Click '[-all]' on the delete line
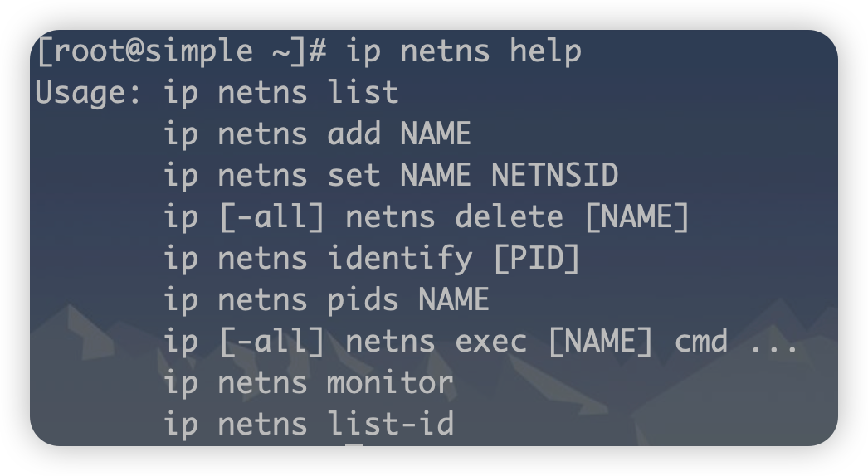868x476 pixels. pos(271,217)
